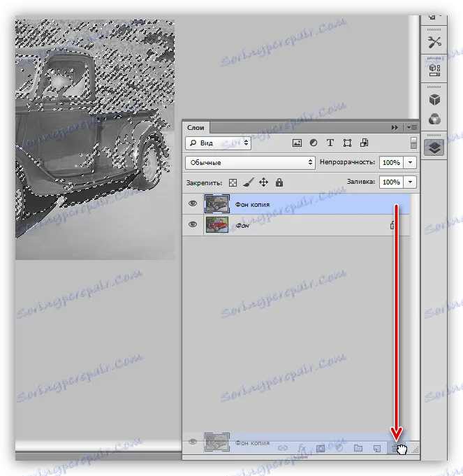The width and height of the screenshot is (463, 476).
Task: Click the Закрепить label
Action: (x=204, y=183)
